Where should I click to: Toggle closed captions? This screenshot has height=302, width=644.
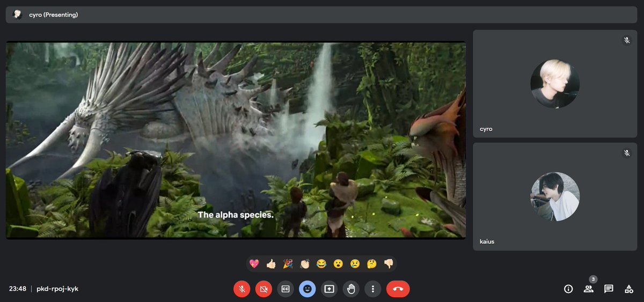(286, 289)
